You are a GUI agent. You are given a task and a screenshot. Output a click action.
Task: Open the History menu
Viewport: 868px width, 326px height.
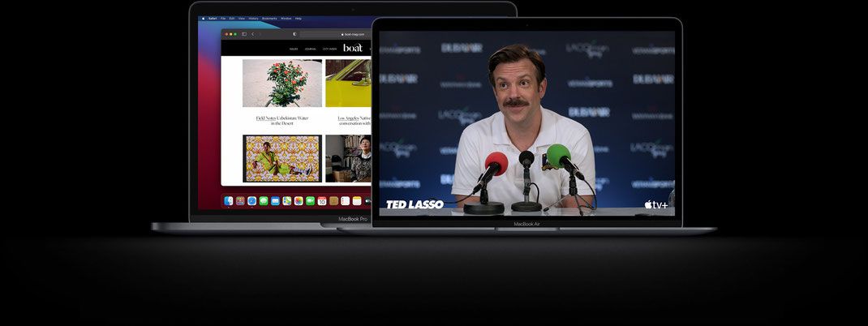[254, 19]
